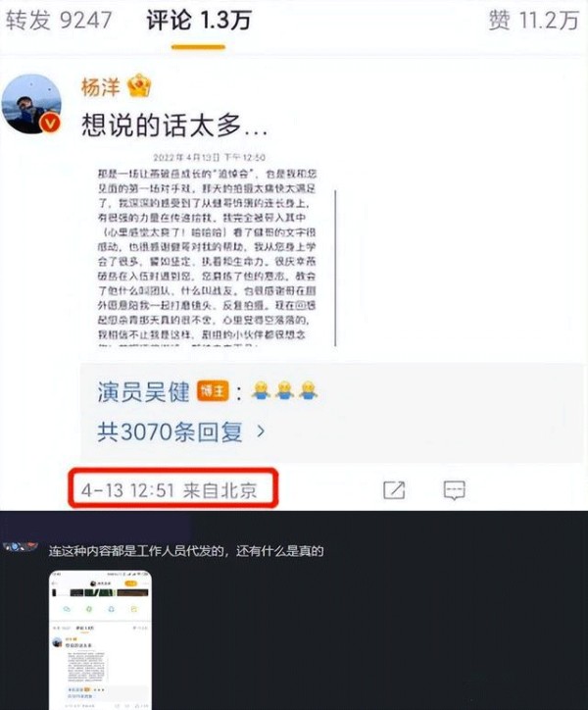Open the phone screenshot thumbnail below

point(101,639)
